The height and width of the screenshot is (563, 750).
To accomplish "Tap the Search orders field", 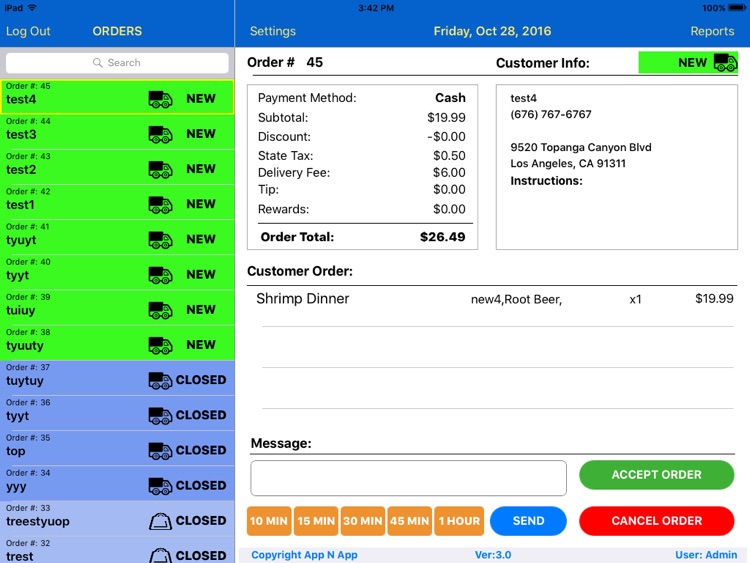I will click(x=117, y=63).
